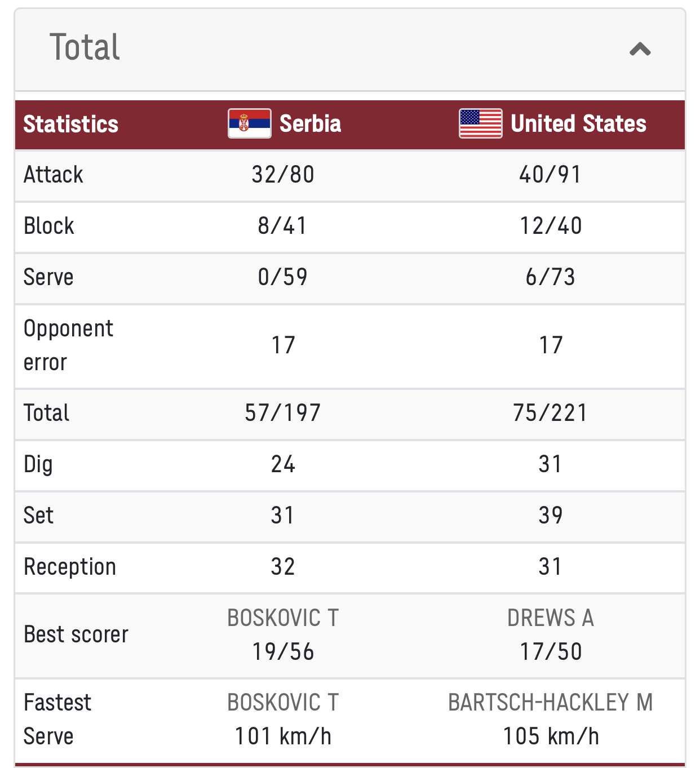700x768 pixels.
Task: Click the United States flag icon
Action: (x=481, y=123)
